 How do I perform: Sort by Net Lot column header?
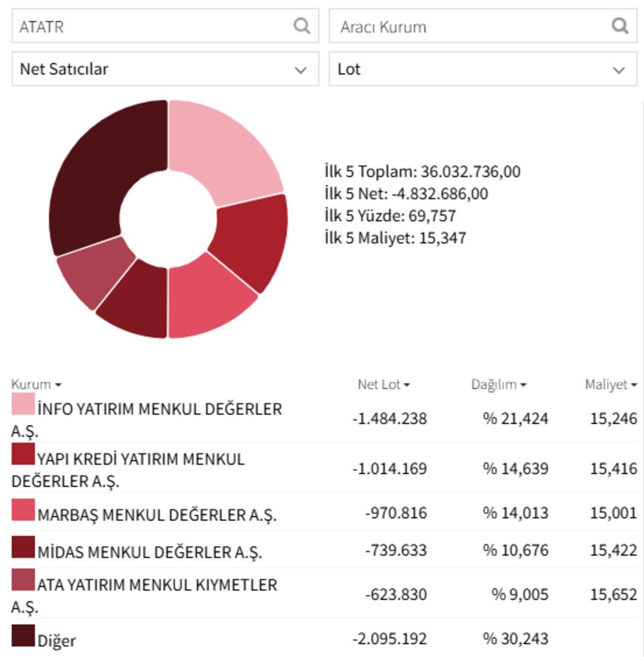tap(383, 385)
